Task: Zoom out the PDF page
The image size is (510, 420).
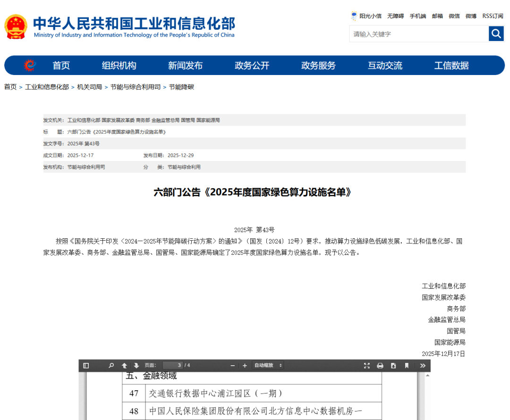Action: [x=232, y=365]
